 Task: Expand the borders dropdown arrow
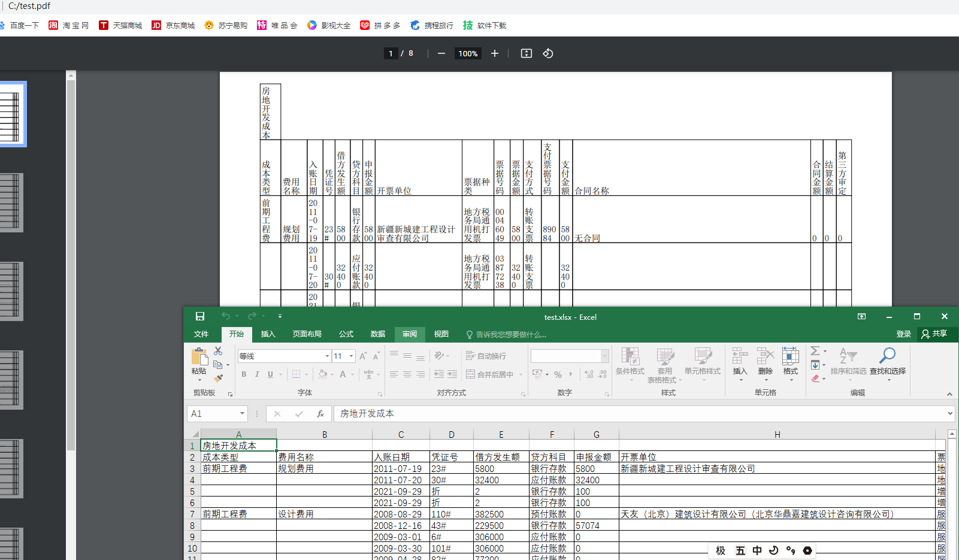pos(306,375)
